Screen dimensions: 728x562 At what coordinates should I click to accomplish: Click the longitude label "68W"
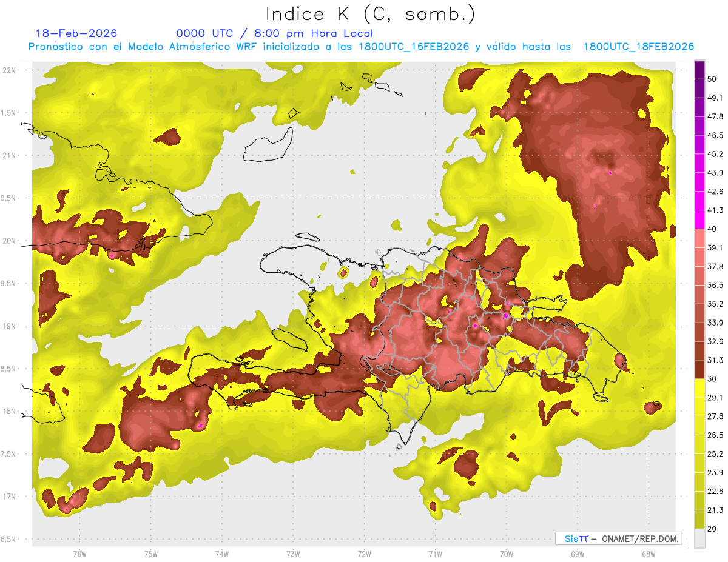[648, 554]
